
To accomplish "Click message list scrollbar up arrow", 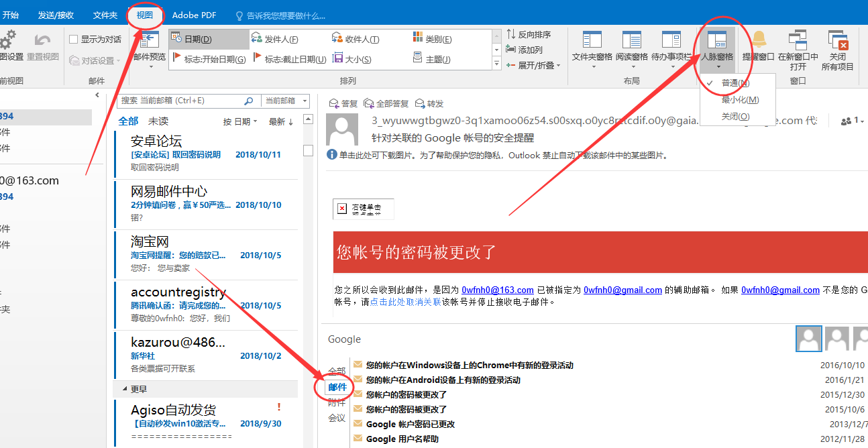I will tap(308, 119).
